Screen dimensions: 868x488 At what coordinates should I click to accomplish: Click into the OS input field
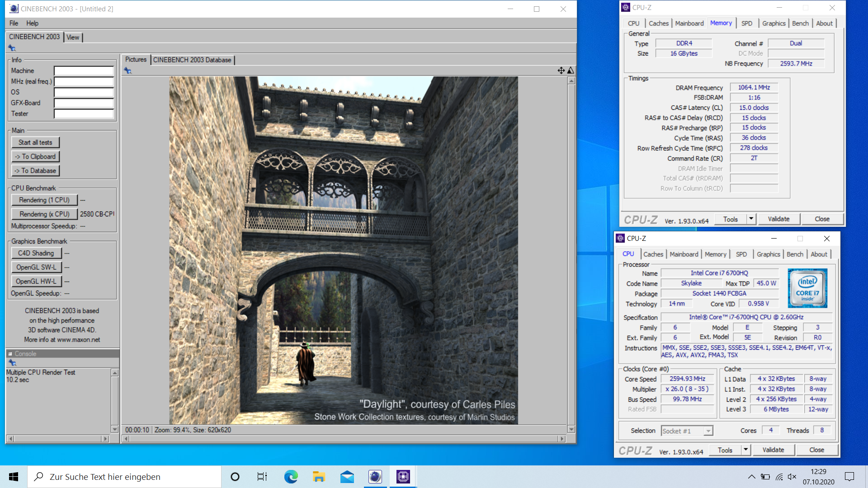point(84,92)
